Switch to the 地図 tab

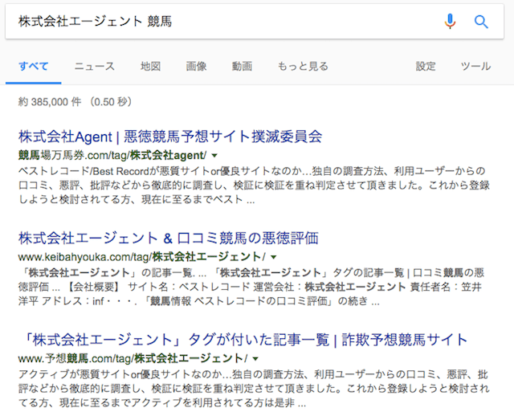coord(150,66)
